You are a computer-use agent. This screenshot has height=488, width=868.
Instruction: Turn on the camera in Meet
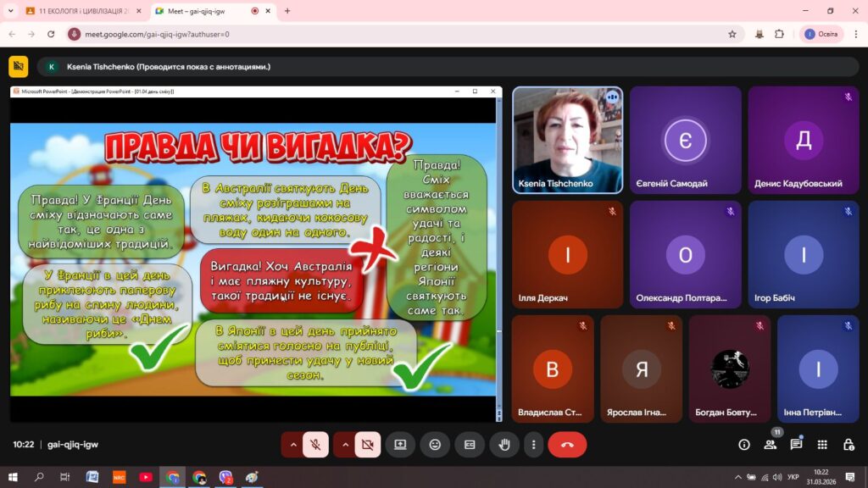point(367,445)
